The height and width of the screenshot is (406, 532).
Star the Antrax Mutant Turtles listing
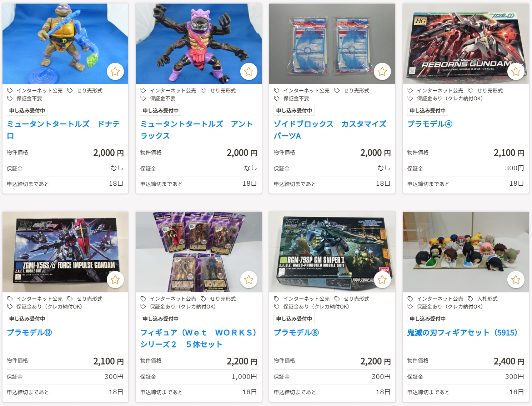249,71
